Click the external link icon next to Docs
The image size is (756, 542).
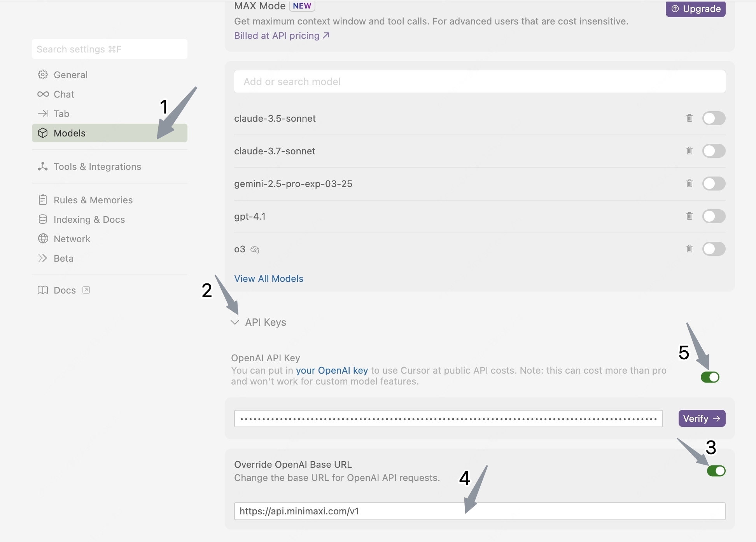pos(86,290)
